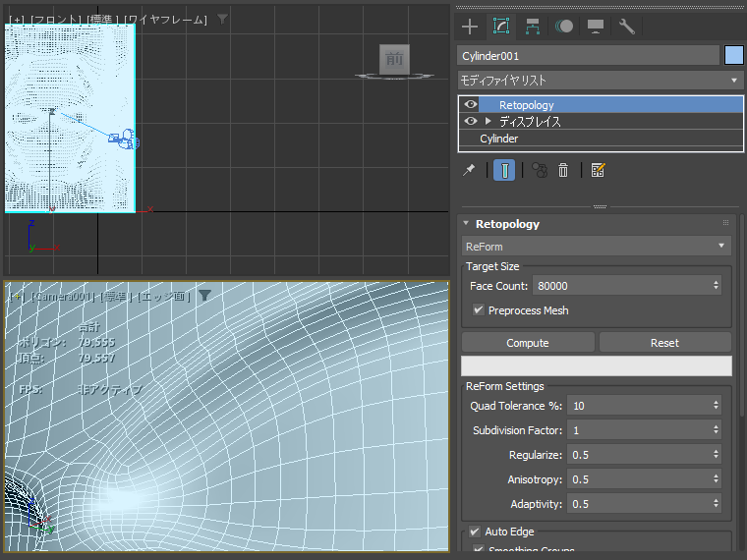
Task: Toggle Show End Result icon
Action: pos(504,170)
